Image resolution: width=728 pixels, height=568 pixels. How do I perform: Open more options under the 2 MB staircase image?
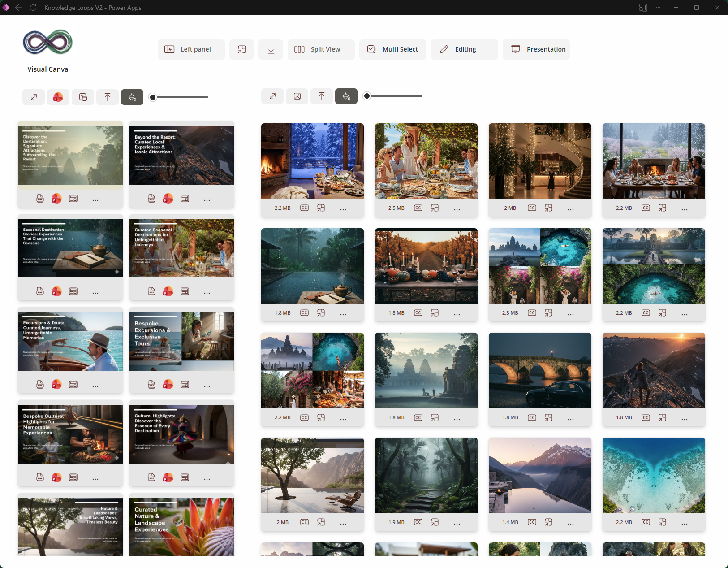571,209
